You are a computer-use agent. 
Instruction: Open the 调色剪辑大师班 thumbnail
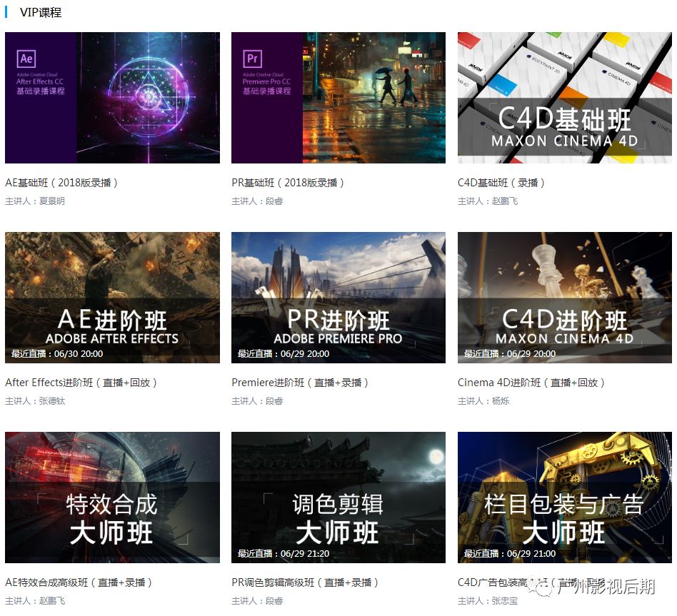tap(338, 498)
